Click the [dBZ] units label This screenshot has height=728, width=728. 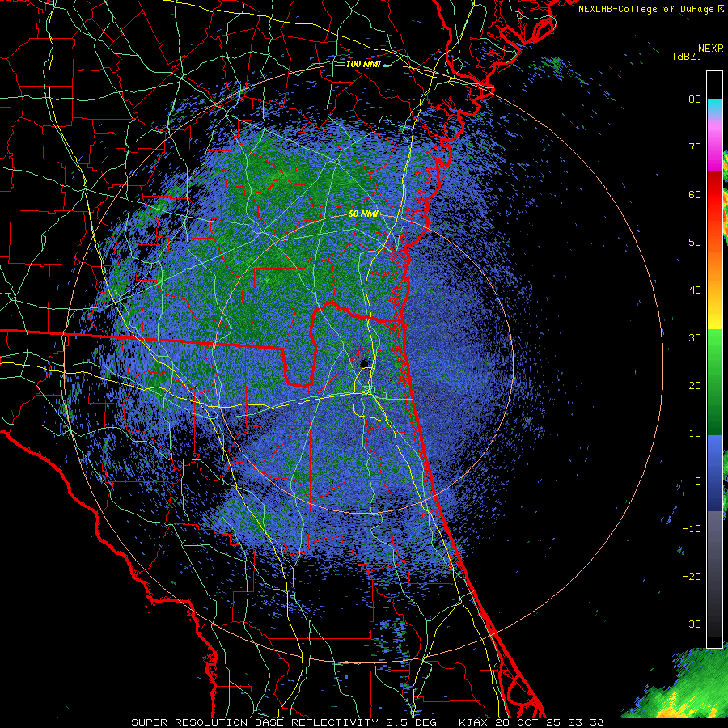tap(687, 56)
